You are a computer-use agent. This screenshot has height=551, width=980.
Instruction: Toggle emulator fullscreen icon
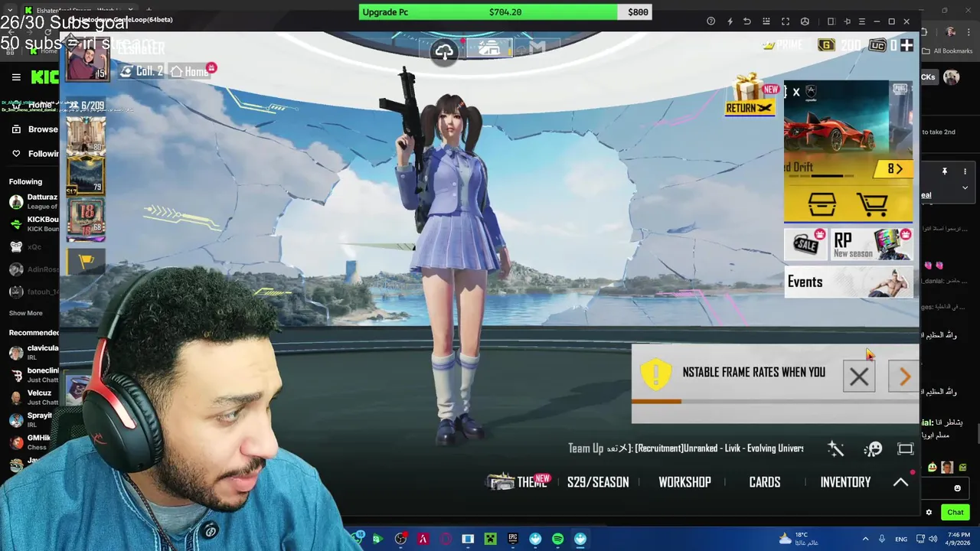786,21
